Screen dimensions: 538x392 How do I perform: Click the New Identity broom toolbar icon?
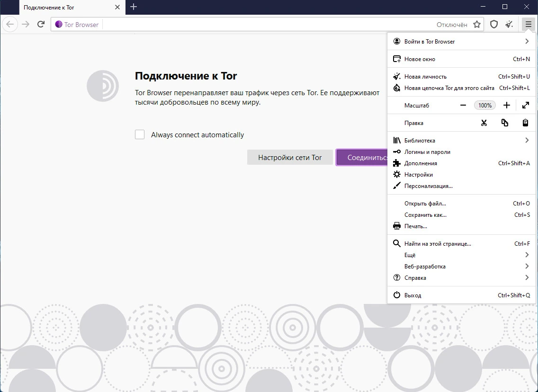point(510,24)
